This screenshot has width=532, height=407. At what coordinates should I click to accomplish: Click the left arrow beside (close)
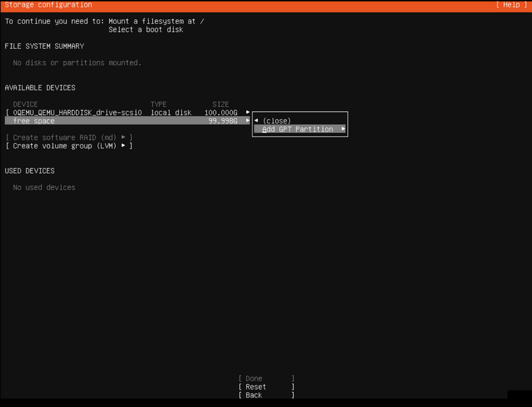256,121
